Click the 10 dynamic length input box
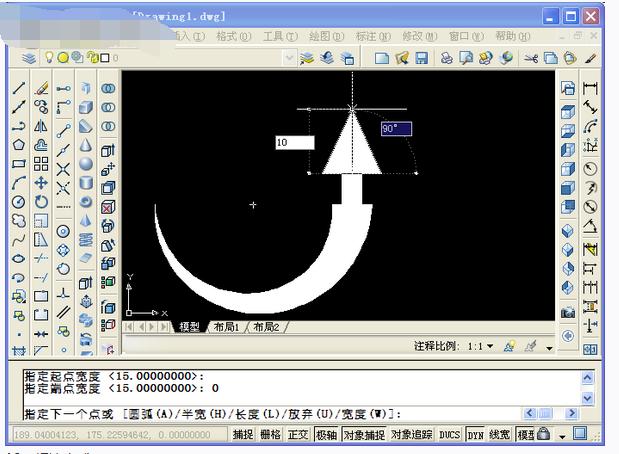 (x=294, y=143)
